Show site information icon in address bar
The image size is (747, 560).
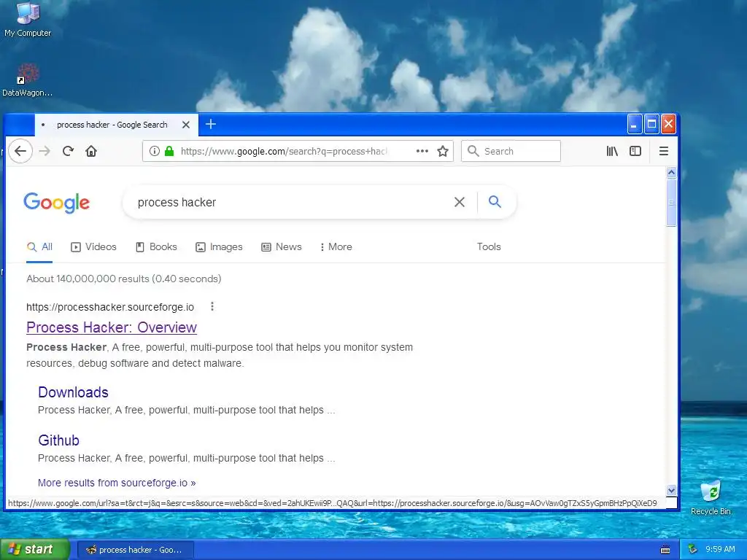155,152
